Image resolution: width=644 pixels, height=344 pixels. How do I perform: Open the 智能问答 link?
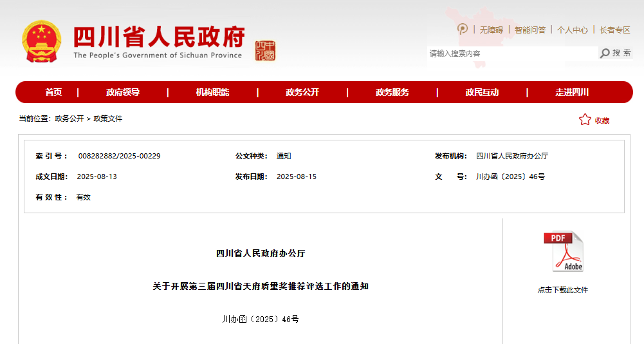tap(530, 30)
